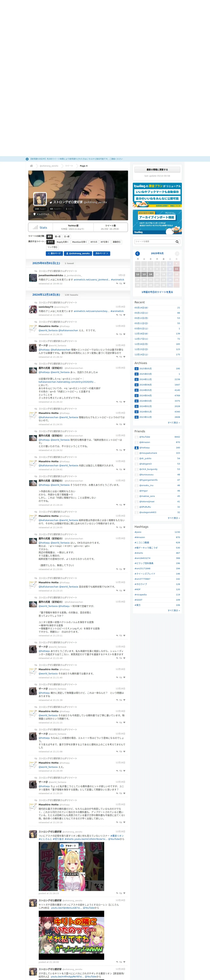210x980 pixels.
Task: Open the 2025年05月 archive list icon
Action: [136, 369]
